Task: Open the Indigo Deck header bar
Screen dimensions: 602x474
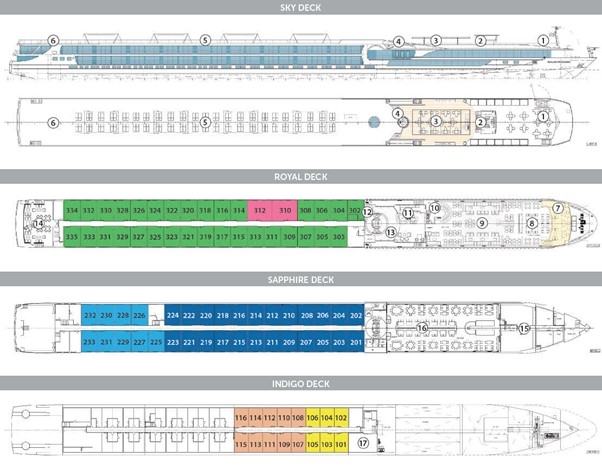Action: 301,383
